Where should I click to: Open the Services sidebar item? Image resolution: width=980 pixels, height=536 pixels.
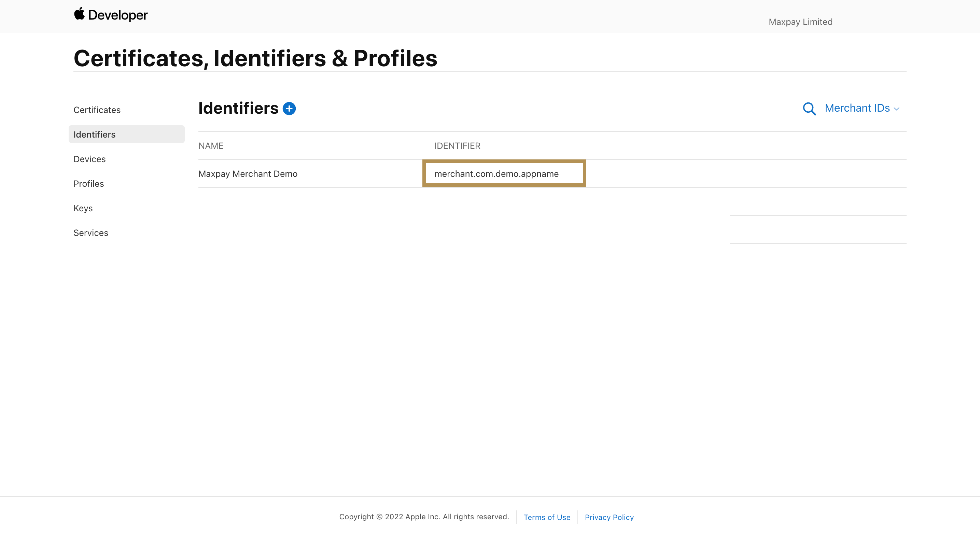point(90,233)
